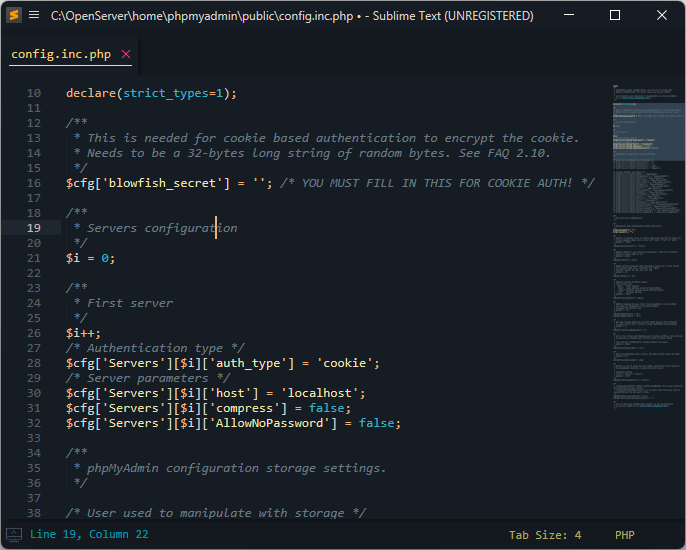The image size is (686, 550).
Task: Click the AllowNoPassword false value
Action: click(379, 423)
